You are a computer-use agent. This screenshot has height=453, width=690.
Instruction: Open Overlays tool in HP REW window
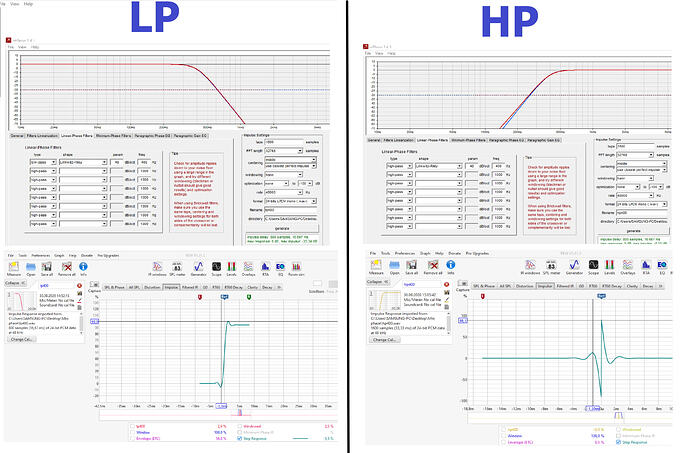click(x=628, y=265)
